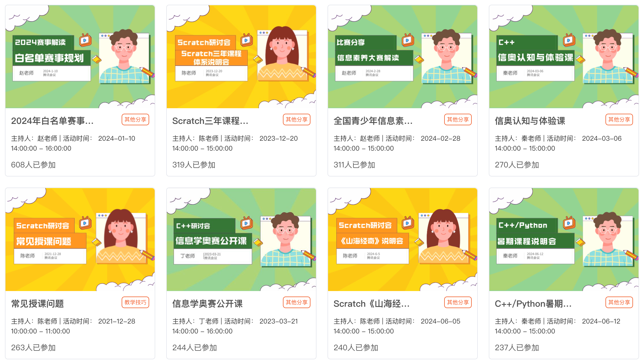Open the 信息素养大赛解读 cover thumbnail
This screenshot has height=364, width=644.
click(403, 56)
